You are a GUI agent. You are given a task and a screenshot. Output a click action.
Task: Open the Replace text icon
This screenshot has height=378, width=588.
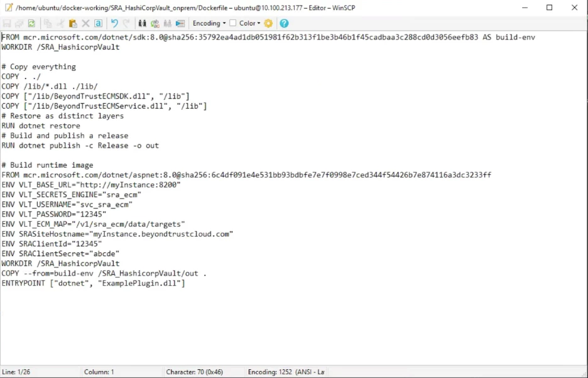pyautogui.click(x=155, y=23)
